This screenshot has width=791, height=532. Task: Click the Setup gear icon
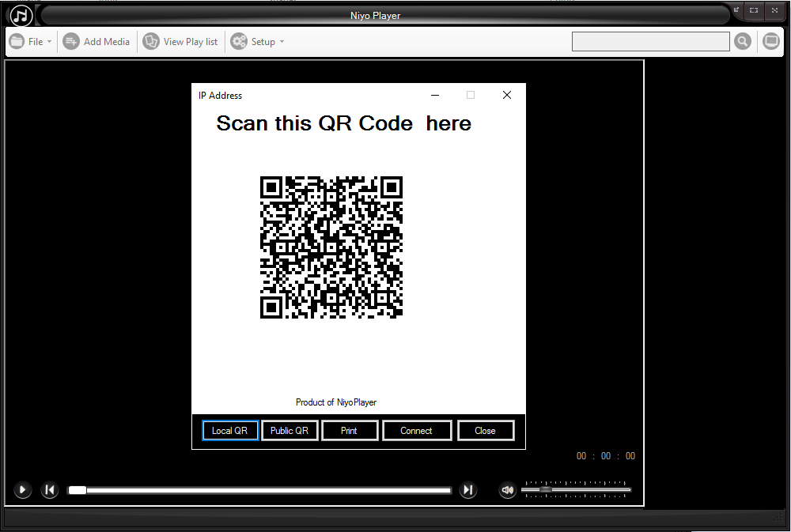pos(239,41)
